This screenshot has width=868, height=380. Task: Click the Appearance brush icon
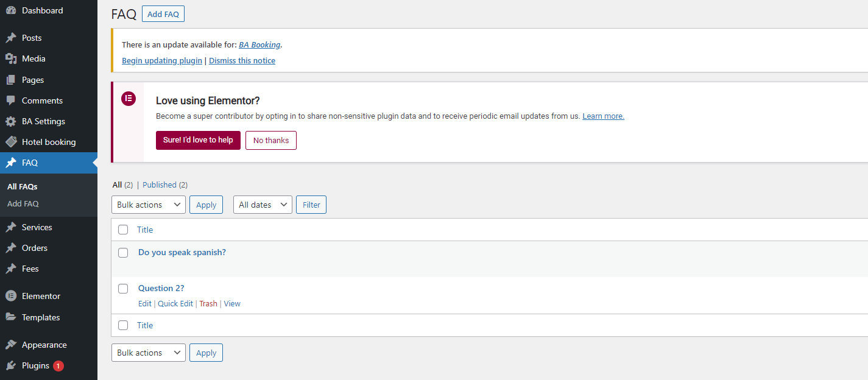coord(11,345)
